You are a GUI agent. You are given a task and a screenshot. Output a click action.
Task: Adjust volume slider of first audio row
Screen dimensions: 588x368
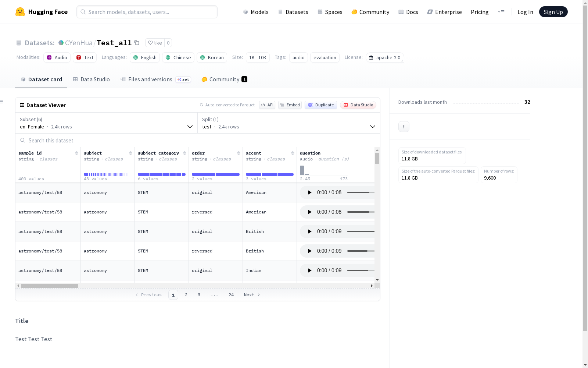(361, 192)
